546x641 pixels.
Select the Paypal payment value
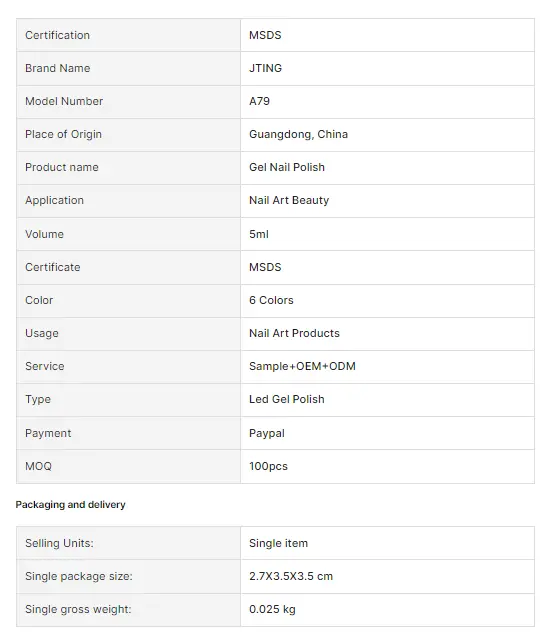266,433
